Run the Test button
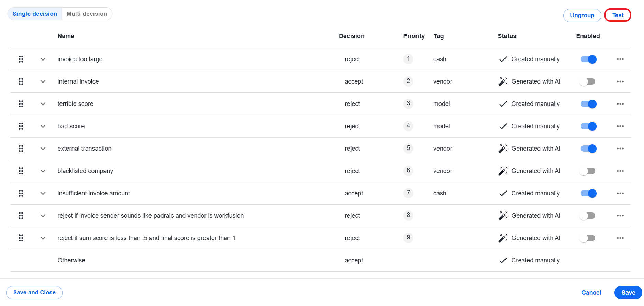Screen dimensions: 644x306 618,15
